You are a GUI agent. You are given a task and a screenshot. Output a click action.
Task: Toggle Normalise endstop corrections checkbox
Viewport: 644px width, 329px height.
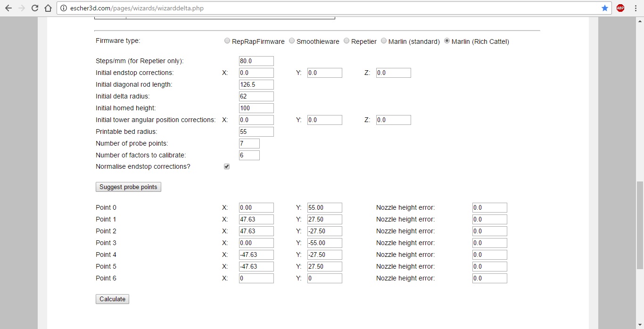click(227, 166)
